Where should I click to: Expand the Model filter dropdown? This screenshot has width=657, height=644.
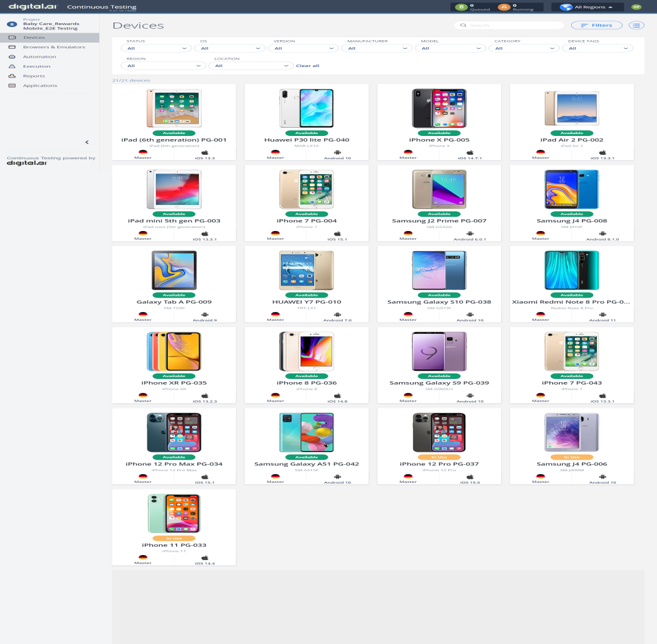[x=450, y=49]
